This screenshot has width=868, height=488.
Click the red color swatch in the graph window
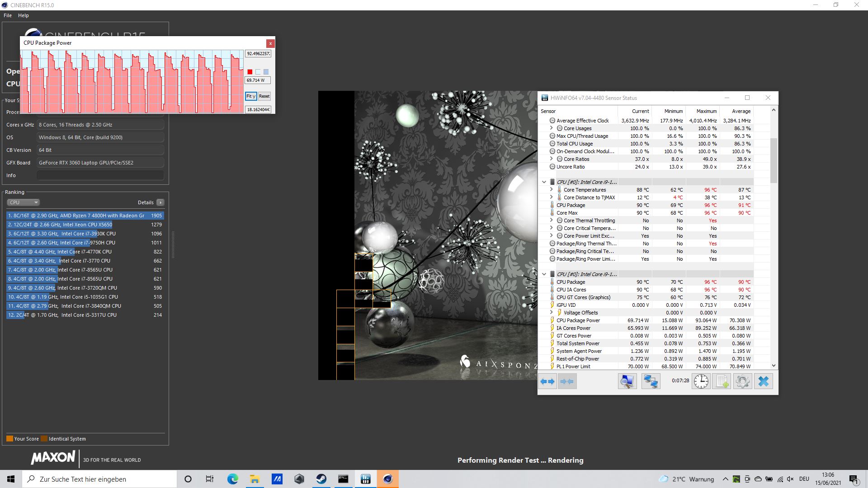click(x=250, y=72)
